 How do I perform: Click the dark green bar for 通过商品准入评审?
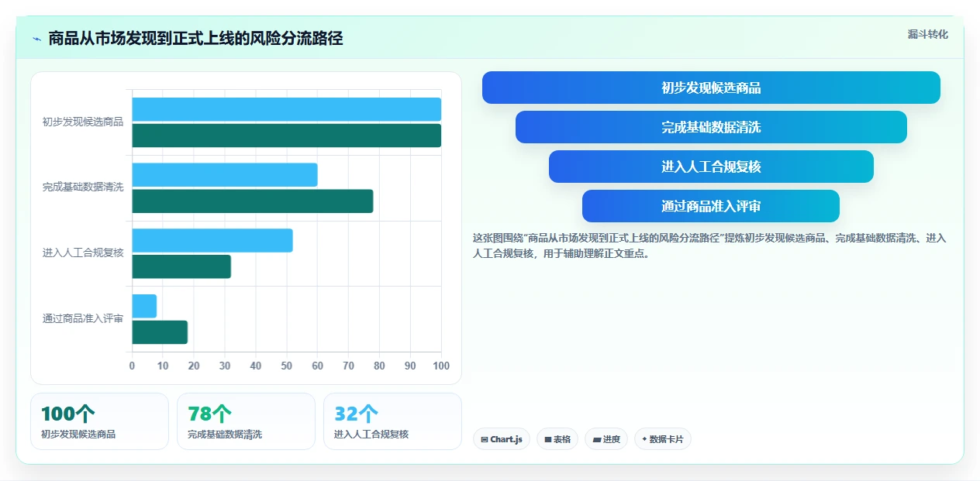coord(160,332)
